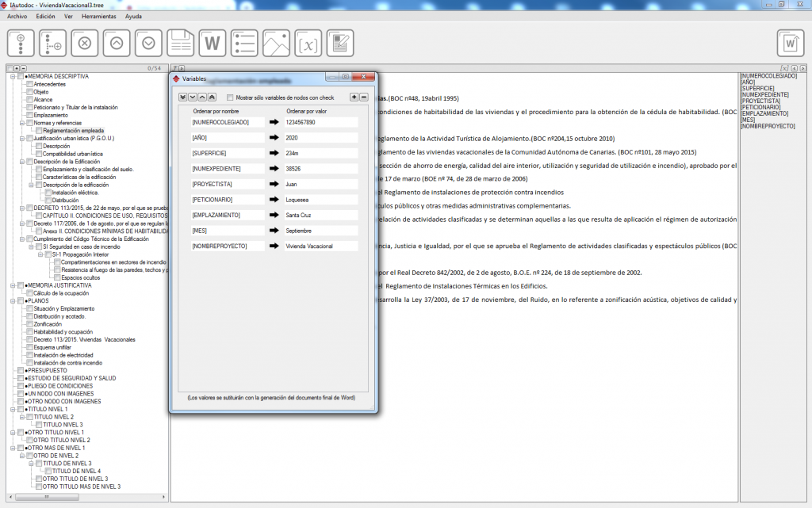Screen dimensions: 812x508
Task: Collapse the OTRO MAS DE NIVEL 1 branch
Action: (x=13, y=448)
